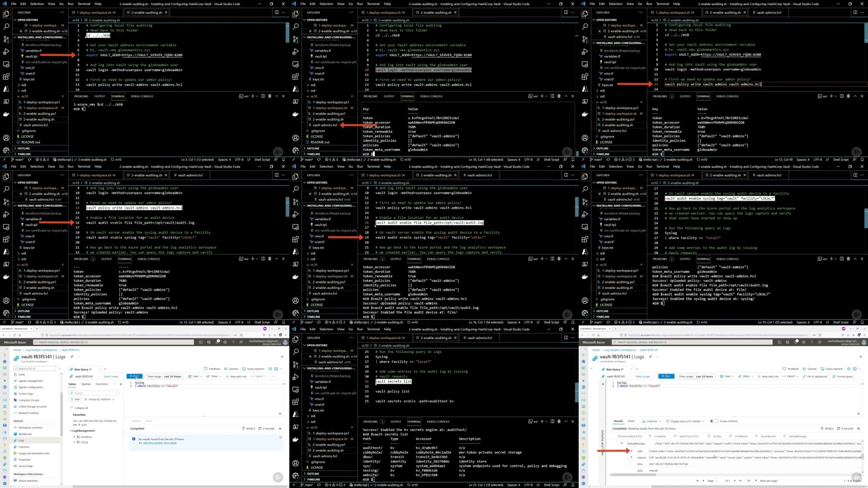Open Time range: Last 24 hours in the 4-records Azure window
Viewport: 868px width, 488px height.
[x=695, y=376]
